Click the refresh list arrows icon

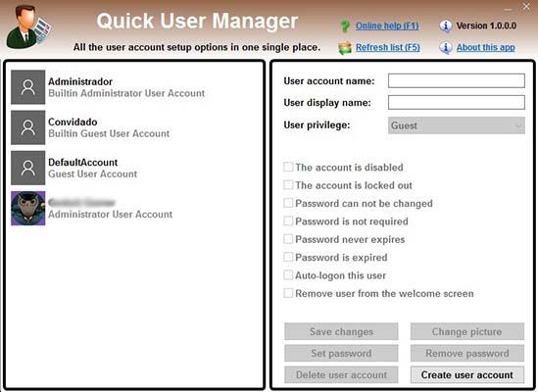(345, 48)
